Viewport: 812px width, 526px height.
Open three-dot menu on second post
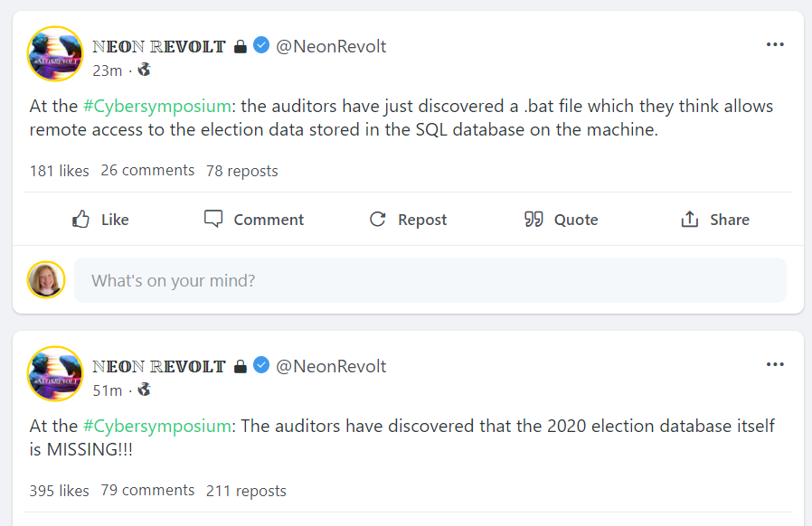tap(775, 364)
